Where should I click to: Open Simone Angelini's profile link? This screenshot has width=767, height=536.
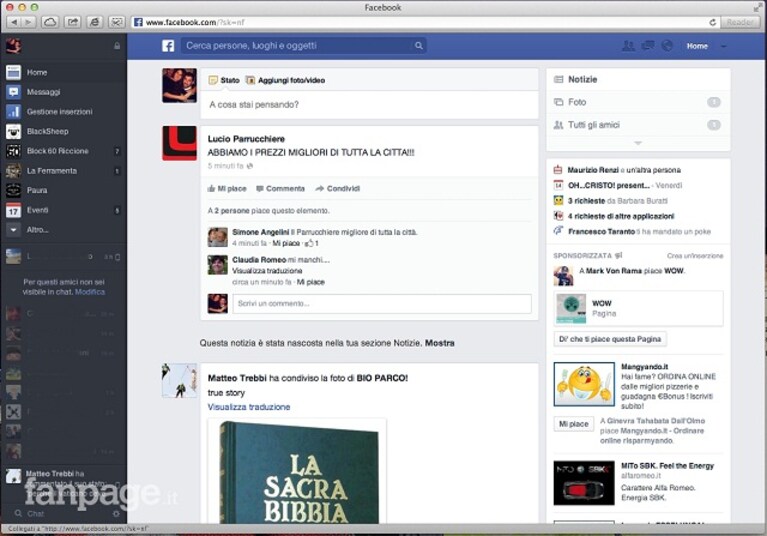260,232
